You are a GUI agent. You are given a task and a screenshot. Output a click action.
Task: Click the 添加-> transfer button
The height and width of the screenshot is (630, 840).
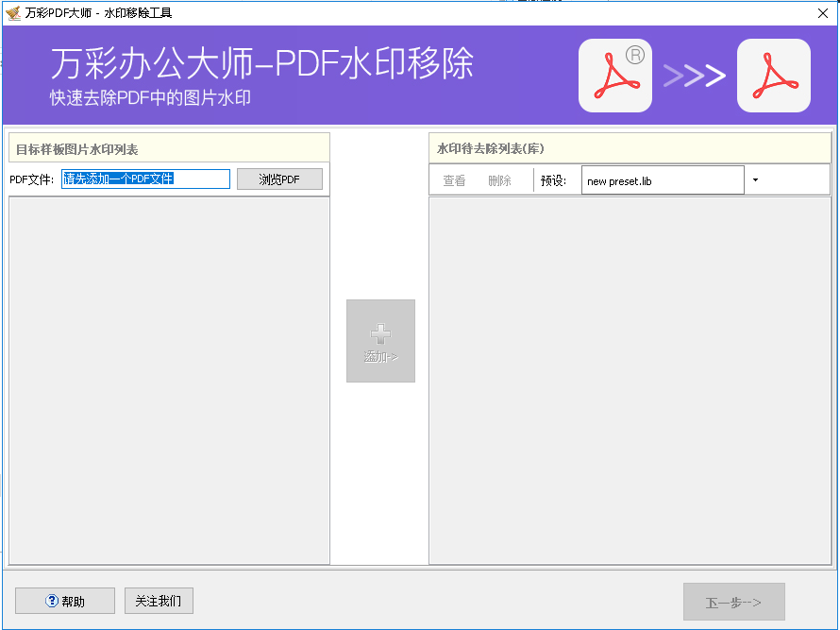point(380,341)
